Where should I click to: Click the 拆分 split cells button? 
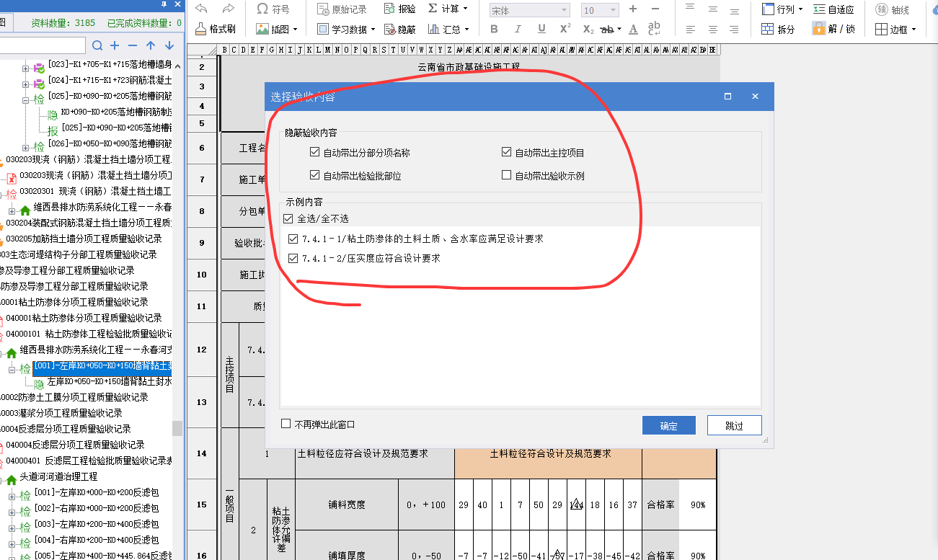pos(778,30)
